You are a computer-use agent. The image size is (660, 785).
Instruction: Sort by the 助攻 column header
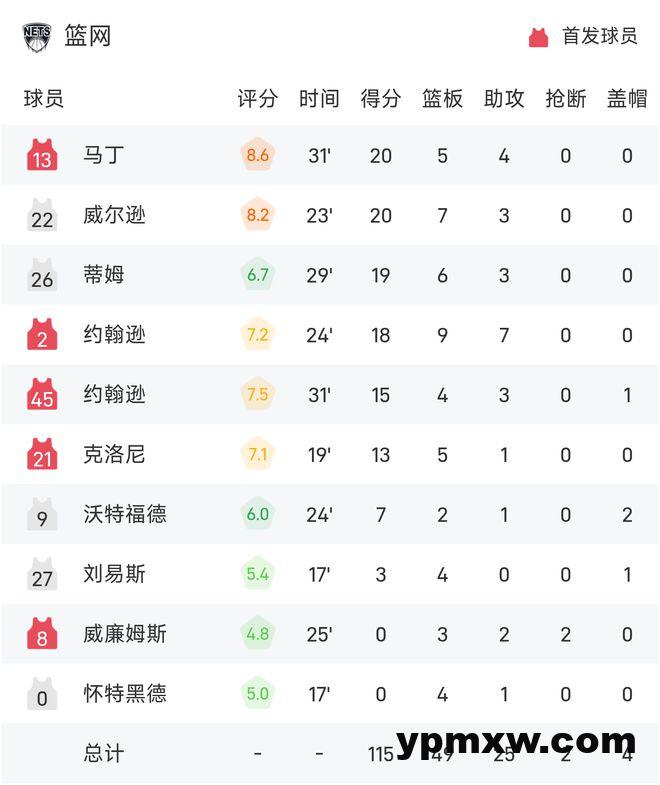(x=504, y=99)
